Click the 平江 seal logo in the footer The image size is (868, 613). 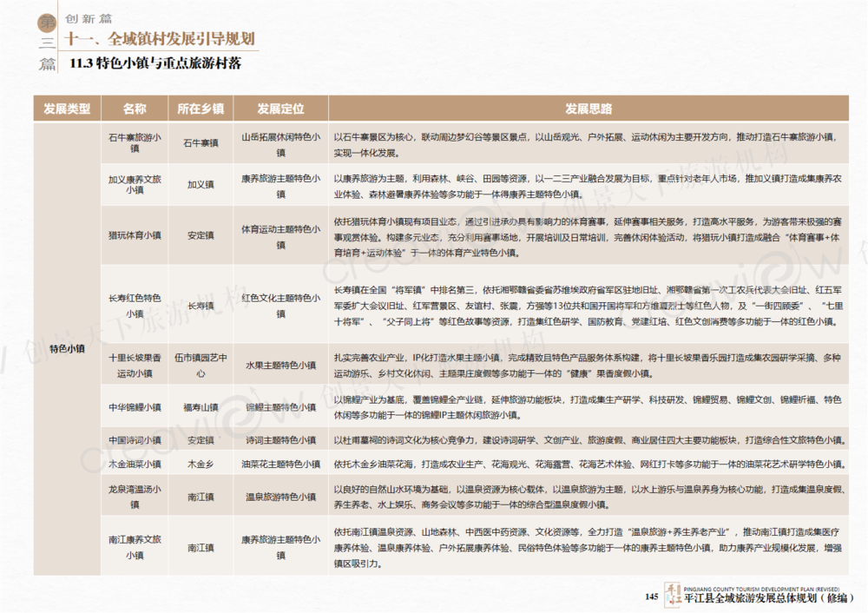click(x=672, y=595)
